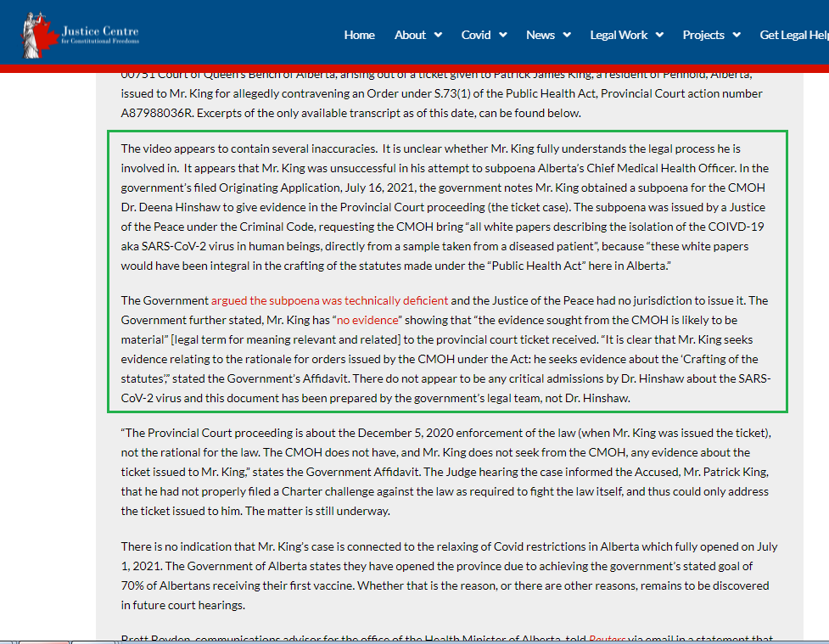Image resolution: width=829 pixels, height=644 pixels.
Task: Click the text 'The matter is still underway.'
Action: [x=317, y=511]
